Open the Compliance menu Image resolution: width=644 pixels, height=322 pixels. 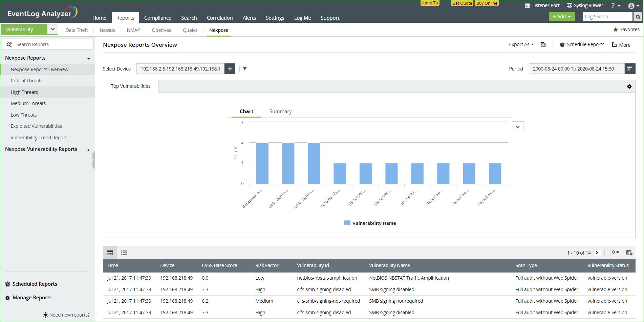pos(157,18)
